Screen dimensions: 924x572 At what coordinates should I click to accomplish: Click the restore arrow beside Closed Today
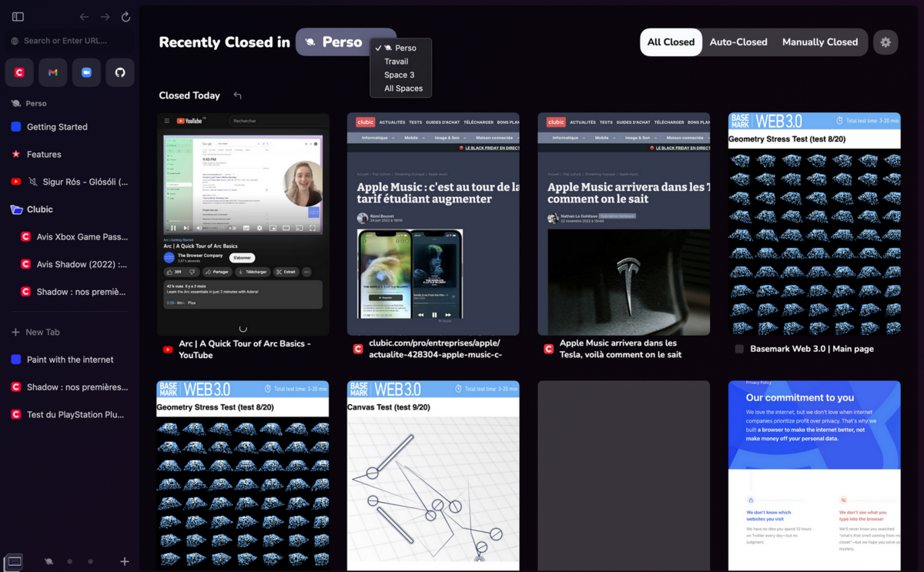[x=238, y=95]
